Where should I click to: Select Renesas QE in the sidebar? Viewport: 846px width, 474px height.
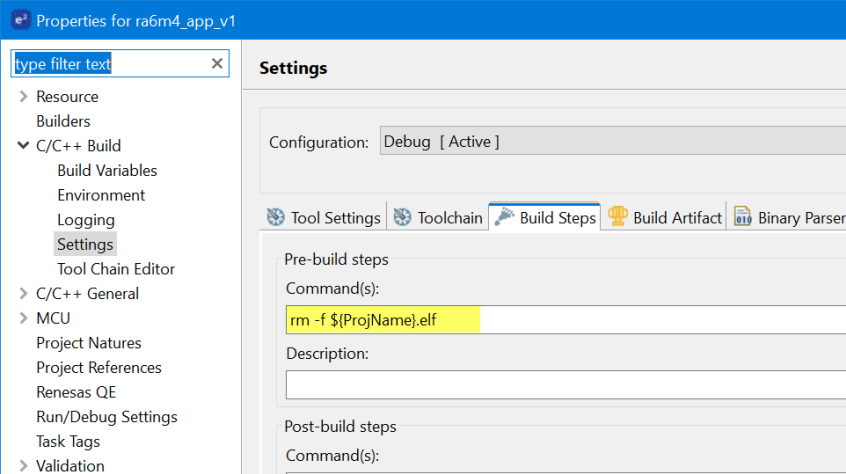click(x=76, y=392)
